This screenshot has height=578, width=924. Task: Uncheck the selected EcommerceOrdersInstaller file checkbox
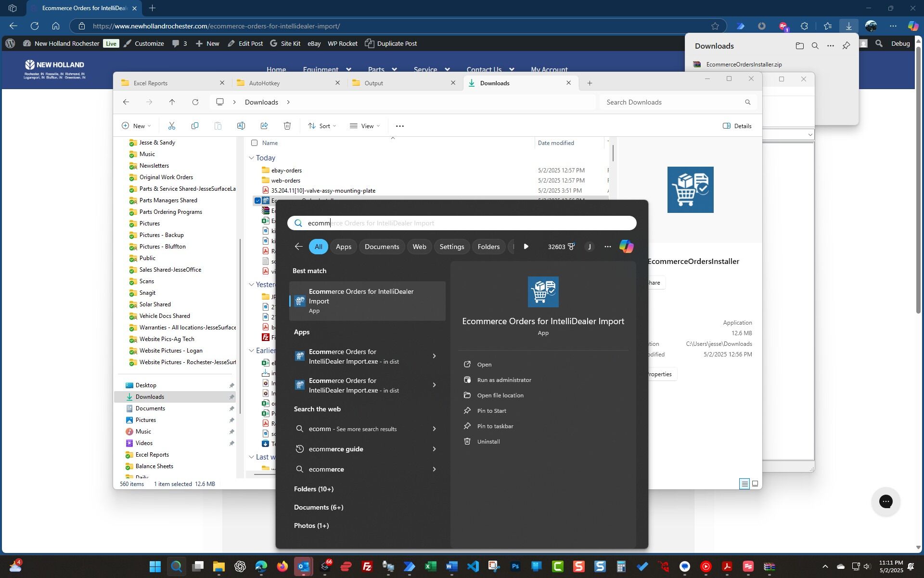pos(257,200)
